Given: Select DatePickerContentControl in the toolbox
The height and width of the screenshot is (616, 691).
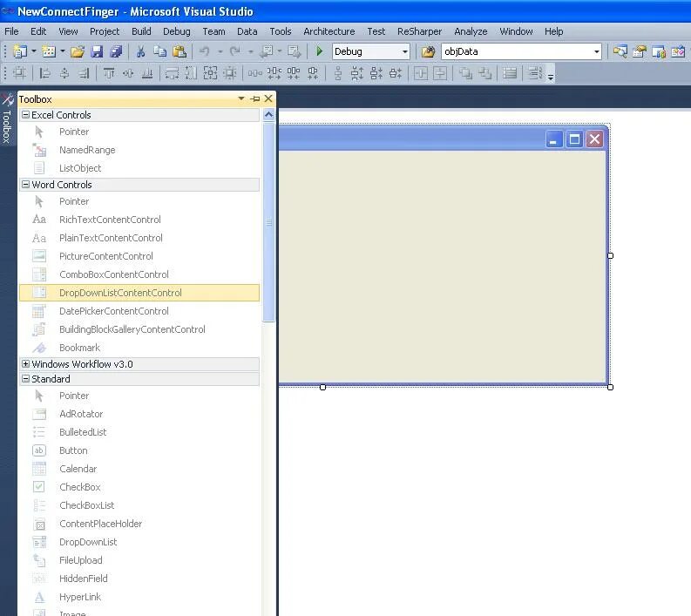Looking at the screenshot, I should (x=139, y=311).
